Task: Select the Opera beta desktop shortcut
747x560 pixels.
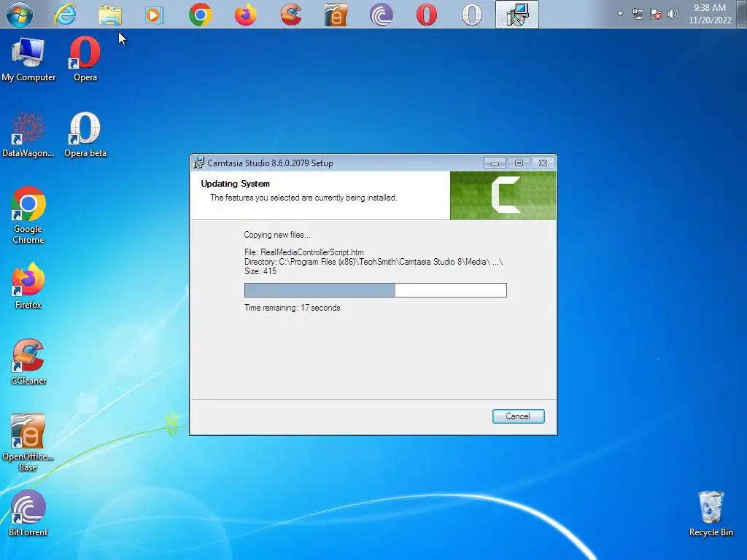Action: [85, 135]
